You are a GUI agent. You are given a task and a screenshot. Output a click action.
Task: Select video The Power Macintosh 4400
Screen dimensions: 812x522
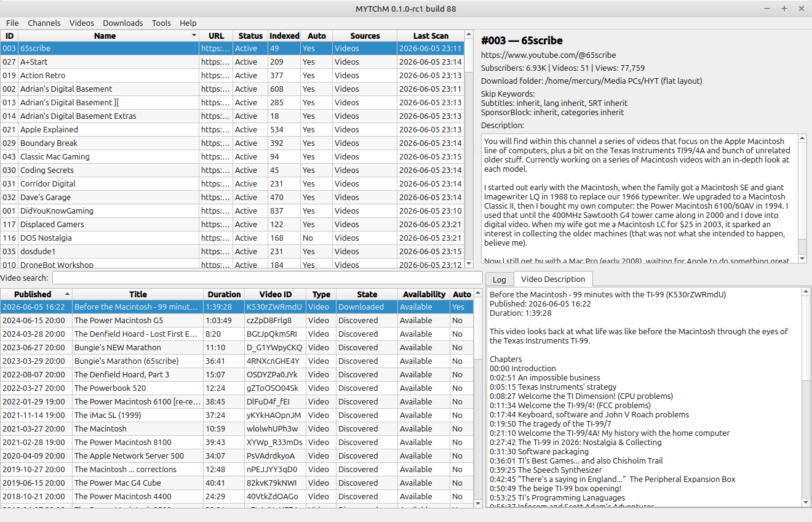pos(237,496)
